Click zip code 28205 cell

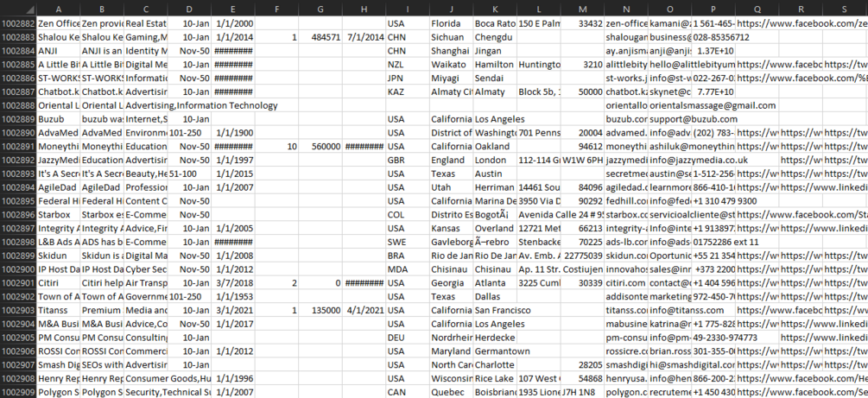click(x=582, y=365)
